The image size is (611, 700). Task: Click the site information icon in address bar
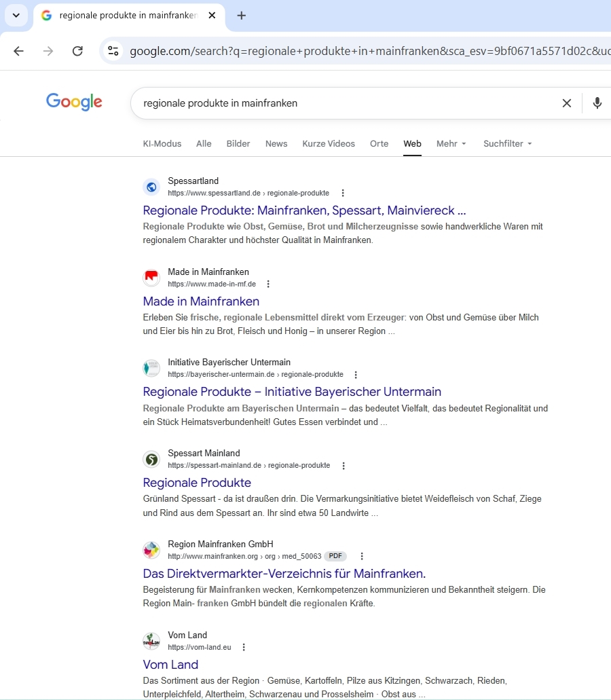113,51
